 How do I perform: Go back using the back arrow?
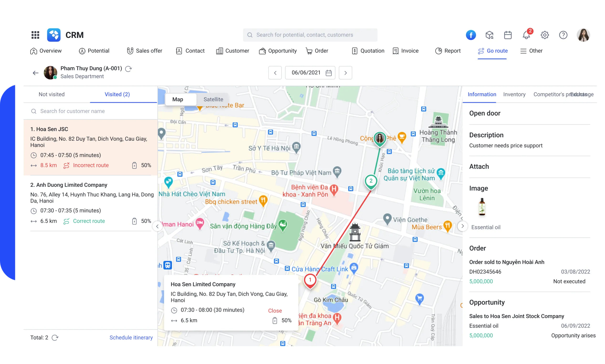point(35,73)
